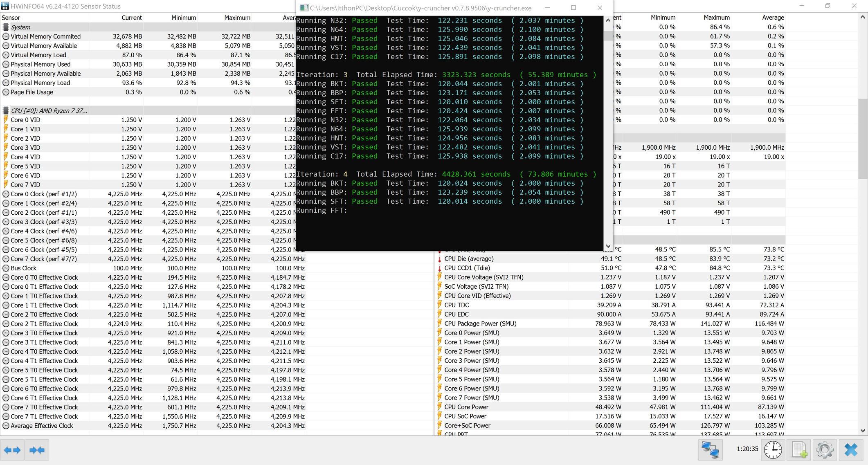Click the y-cruncher console title bar icon
The width and height of the screenshot is (868, 465).
coord(304,8)
